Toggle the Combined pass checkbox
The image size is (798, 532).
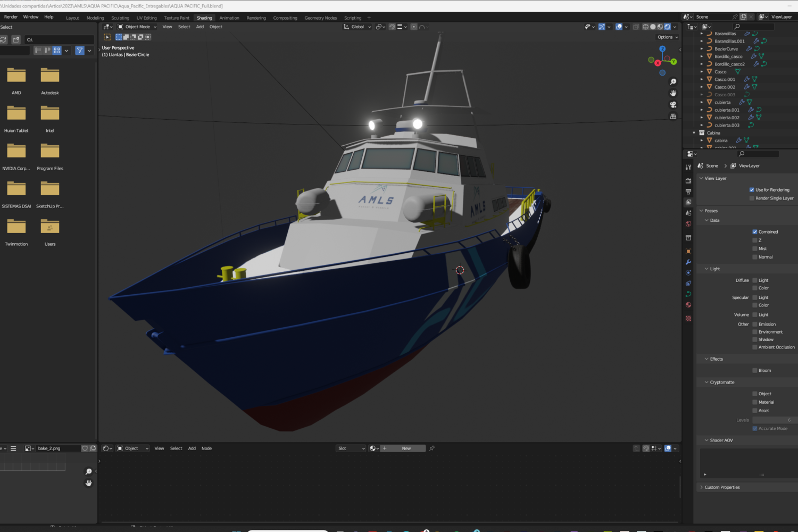[x=755, y=232]
